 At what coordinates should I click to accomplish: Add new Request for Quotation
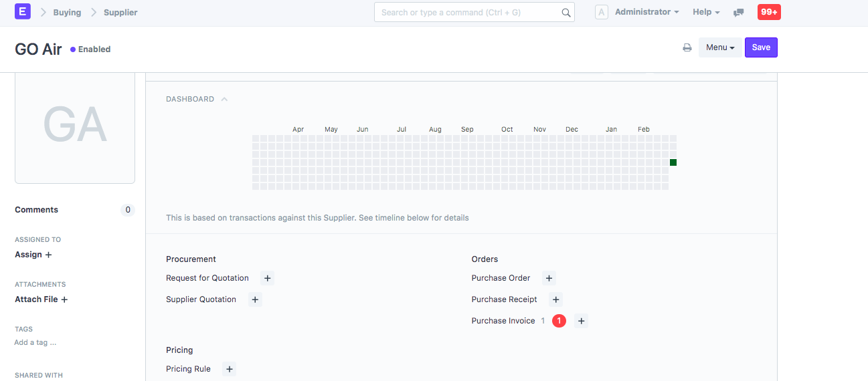[267, 278]
